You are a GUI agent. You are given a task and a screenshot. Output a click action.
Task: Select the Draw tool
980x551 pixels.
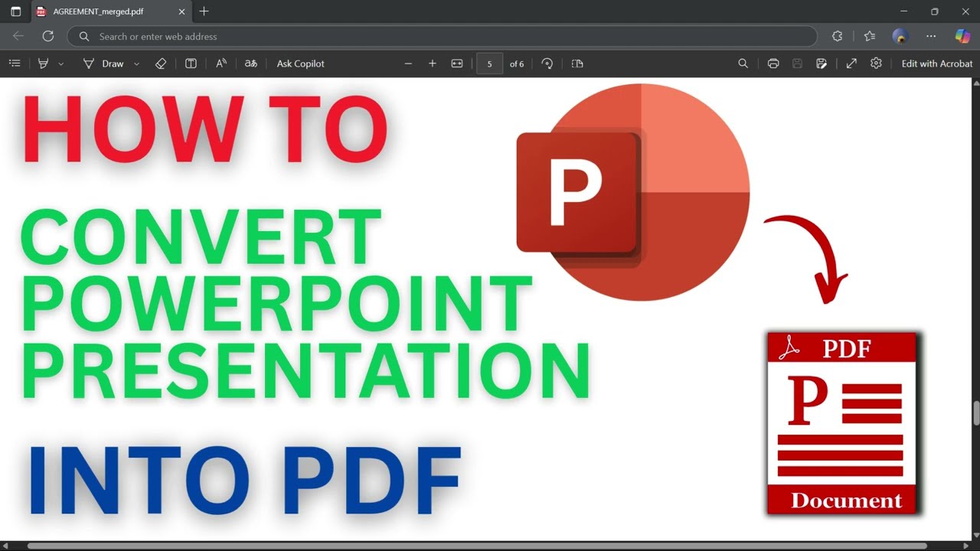[x=103, y=64]
